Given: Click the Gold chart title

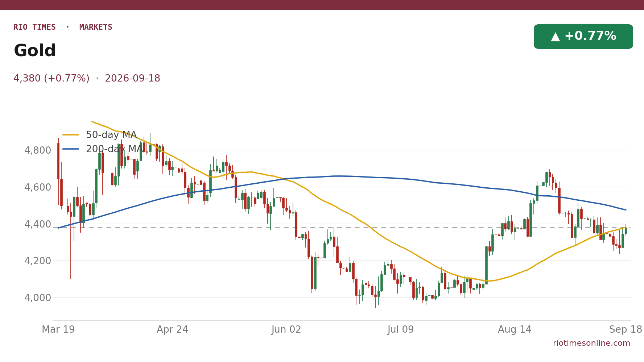Looking at the screenshot, I should click(x=35, y=51).
